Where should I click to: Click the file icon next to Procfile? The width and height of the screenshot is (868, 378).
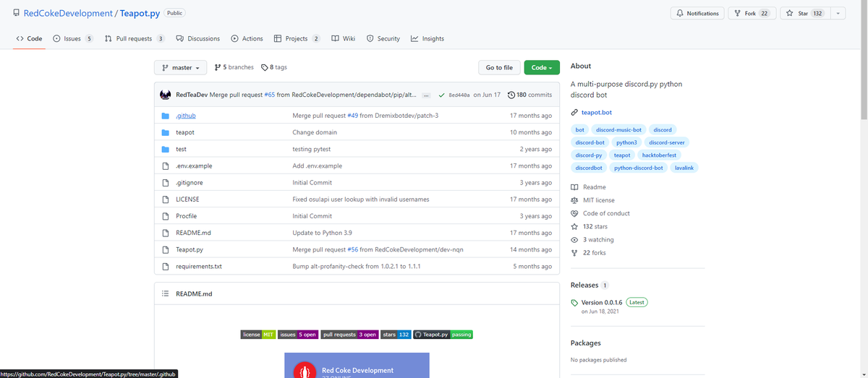point(165,216)
